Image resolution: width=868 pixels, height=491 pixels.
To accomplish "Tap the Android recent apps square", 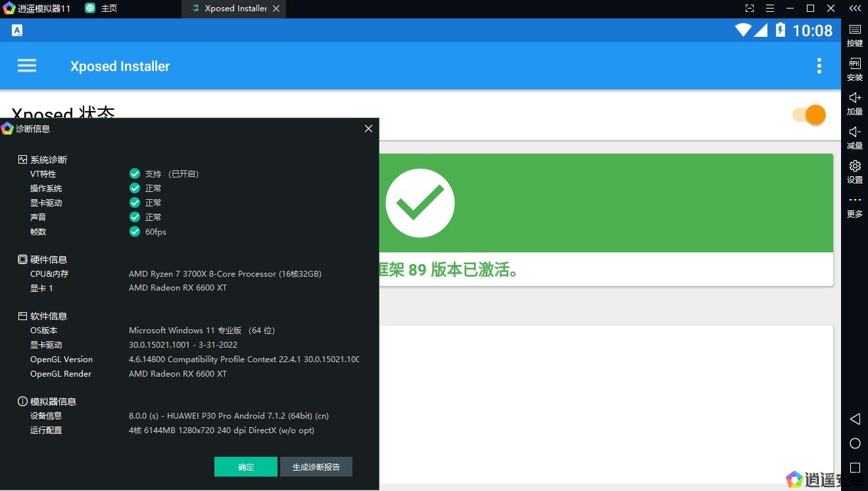I will click(x=855, y=468).
